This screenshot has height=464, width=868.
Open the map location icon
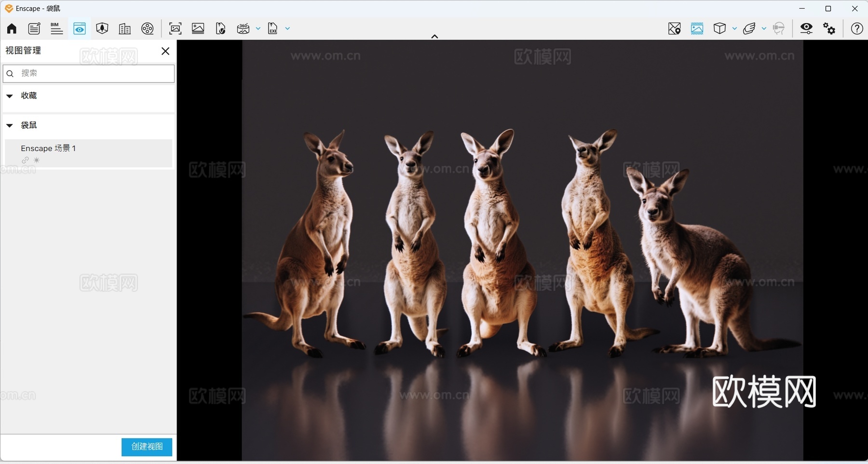click(675, 28)
